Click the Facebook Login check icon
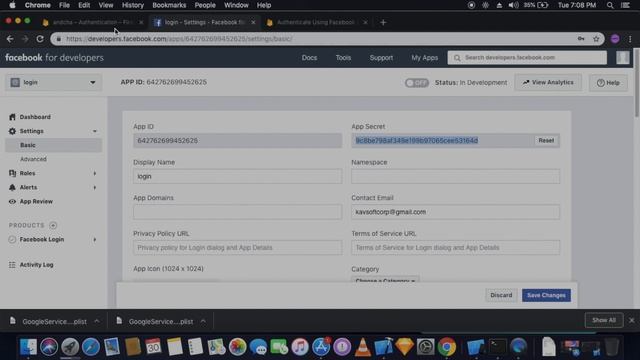 coord(12,240)
